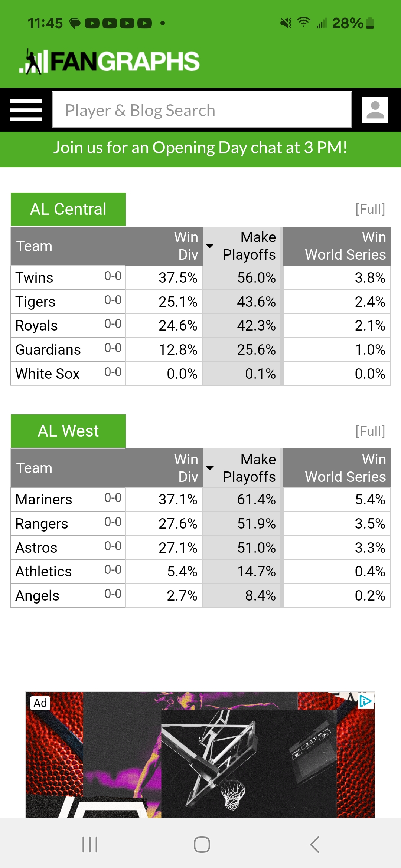Tap the Mariners team row name
The width and height of the screenshot is (401, 868).
click(44, 500)
